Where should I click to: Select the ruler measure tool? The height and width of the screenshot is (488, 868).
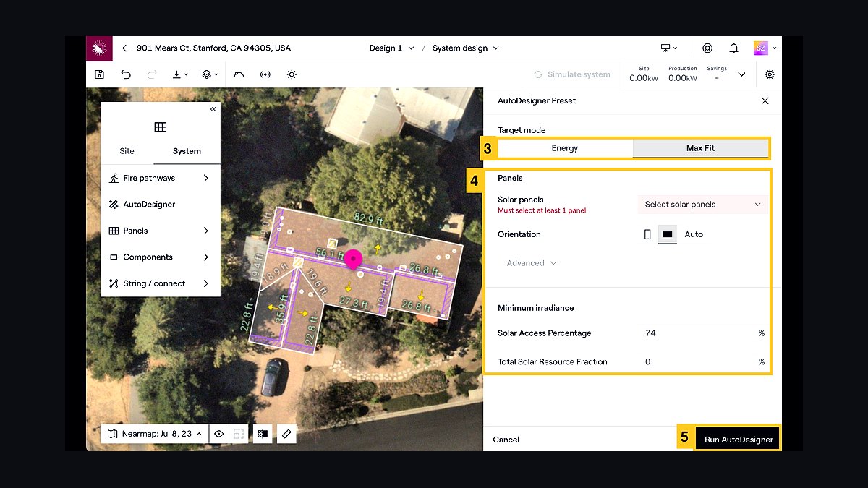pyautogui.click(x=286, y=434)
